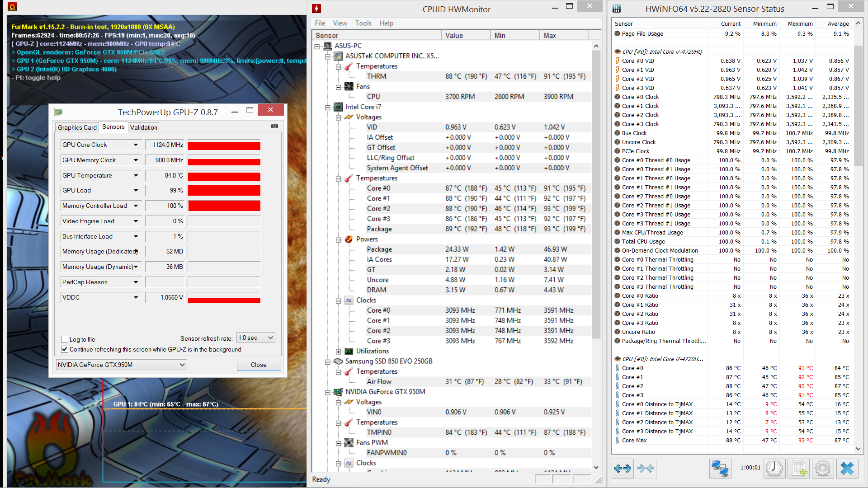Viewport: 868px width, 488px height.
Task: Click the NVIDIA GeForce GTX 950M card icon
Action: coord(338,392)
